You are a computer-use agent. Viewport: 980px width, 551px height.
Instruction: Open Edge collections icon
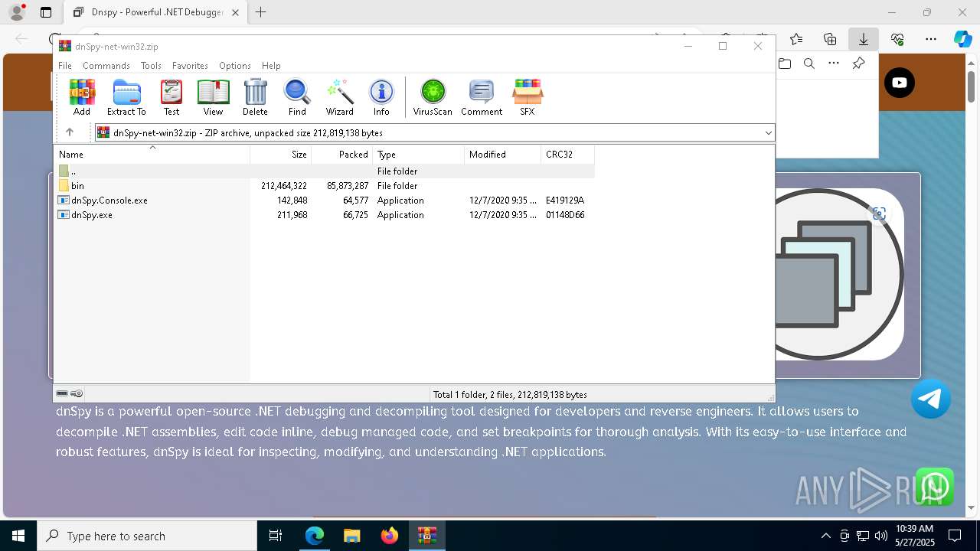pos(830,39)
